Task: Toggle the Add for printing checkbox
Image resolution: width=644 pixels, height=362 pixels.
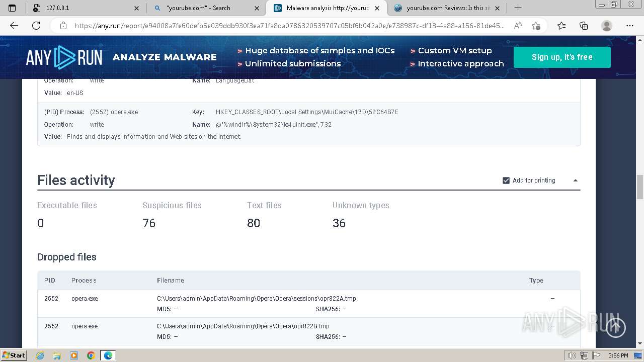Action: click(506, 180)
